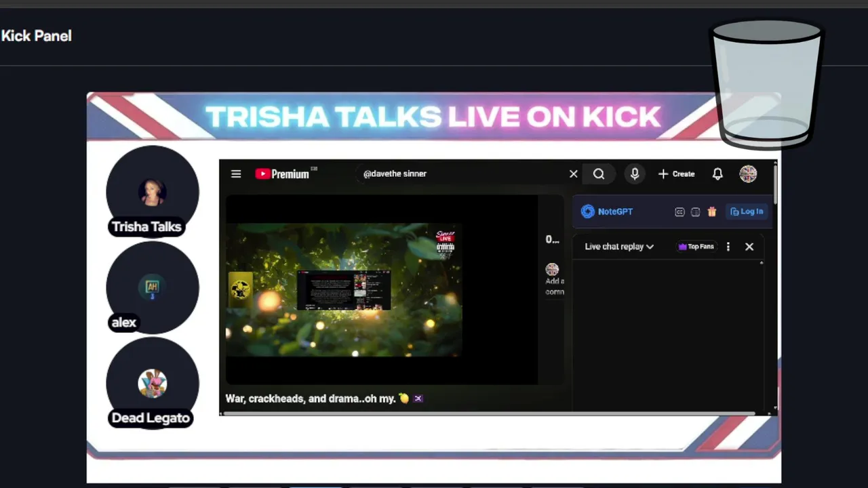Click the magnifier search button
Viewport: 868px width, 488px height.
point(599,174)
